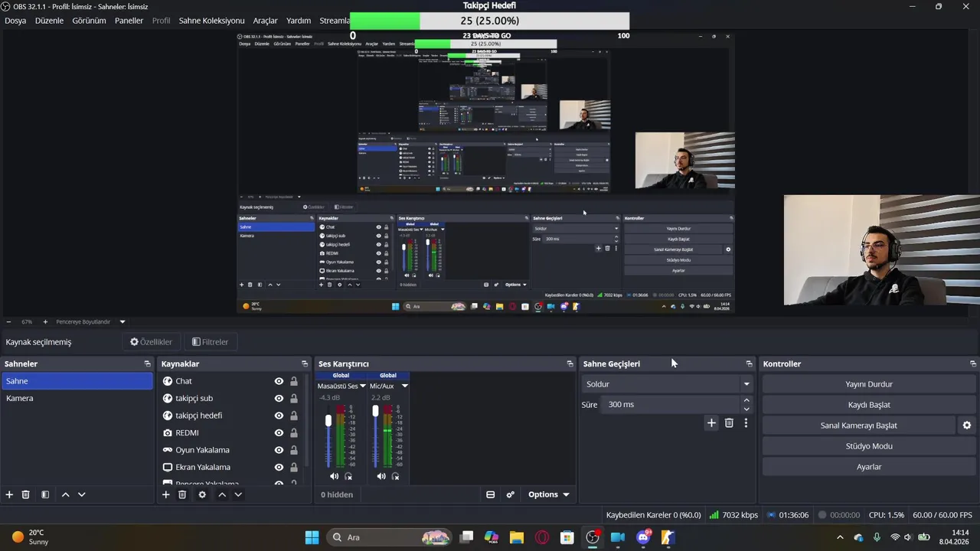Remove source with Kaynaklar trash icon
Image resolution: width=980 pixels, height=551 pixels.
[x=182, y=494]
